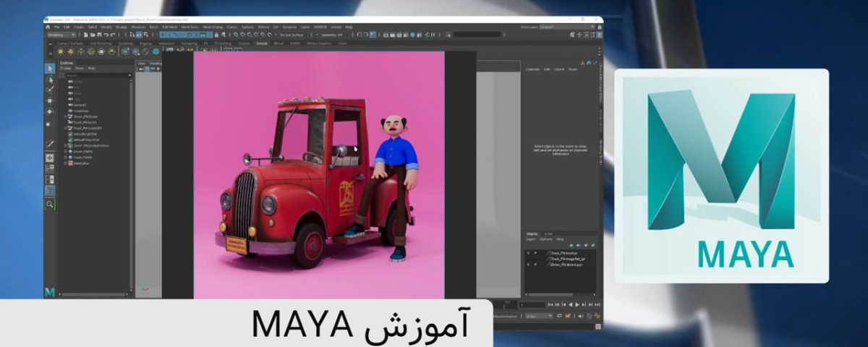The width and height of the screenshot is (868, 347).
Task: Select defaultObjectSet in the Outliner
Action: click(85, 140)
